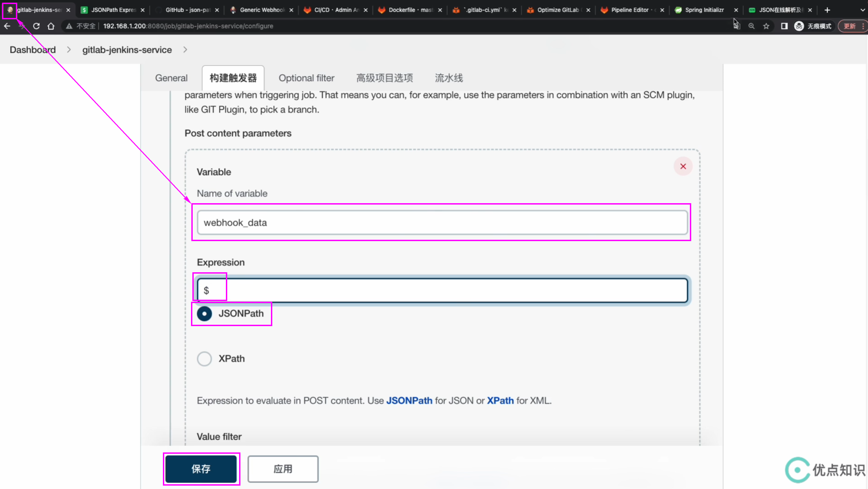Click the Expression input field

click(x=442, y=291)
